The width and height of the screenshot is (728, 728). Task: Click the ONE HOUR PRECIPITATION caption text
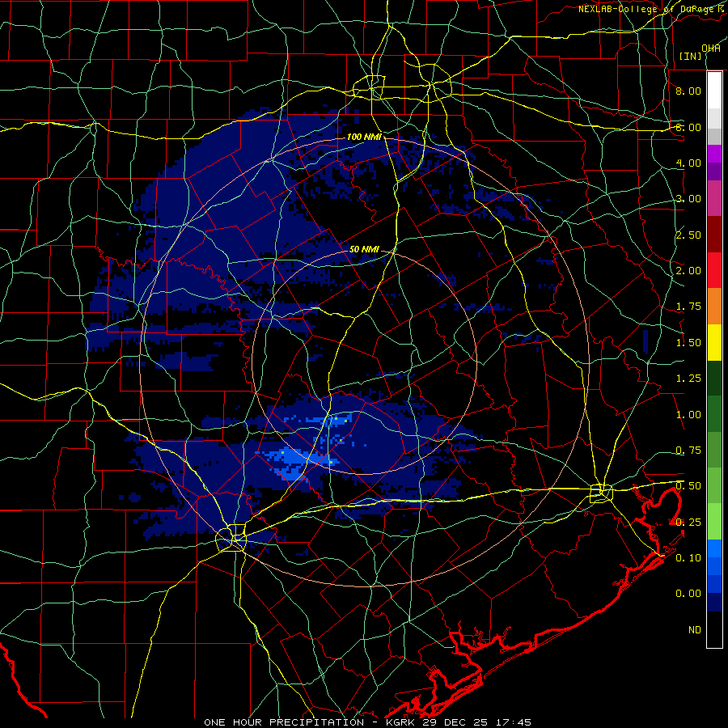[x=284, y=722]
